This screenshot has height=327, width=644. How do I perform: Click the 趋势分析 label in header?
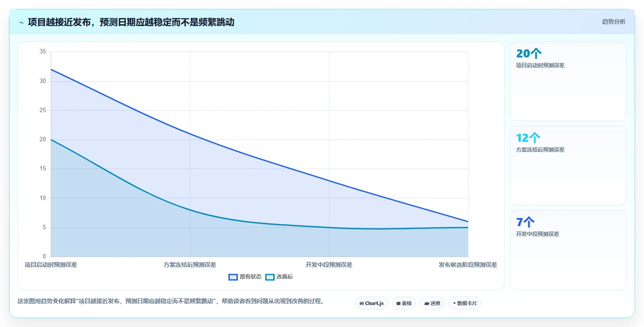(613, 22)
